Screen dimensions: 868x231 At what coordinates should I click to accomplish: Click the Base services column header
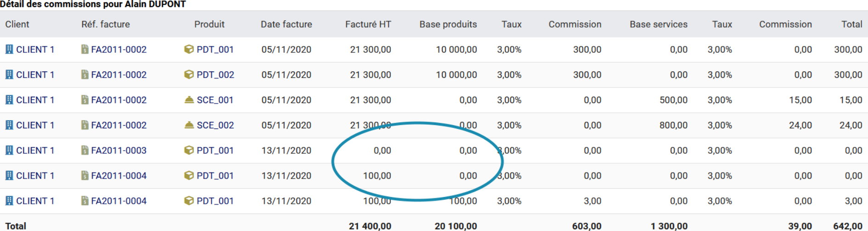coord(658,24)
